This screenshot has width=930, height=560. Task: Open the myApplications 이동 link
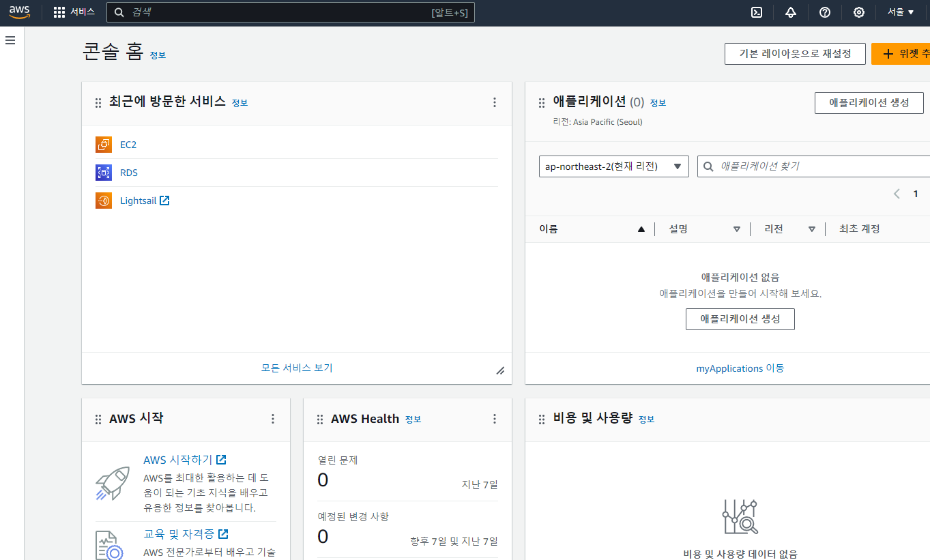[x=740, y=368]
